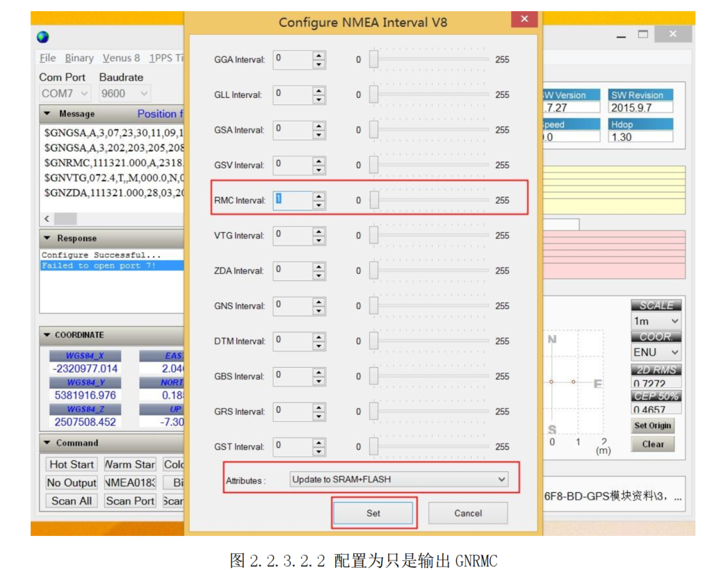This screenshot has width=728, height=570.
Task: Collapse the Response panel
Action: pyautogui.click(x=47, y=238)
